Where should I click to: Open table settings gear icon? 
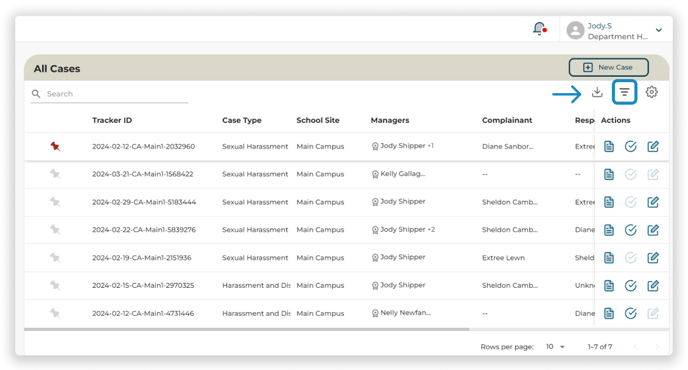(x=652, y=92)
